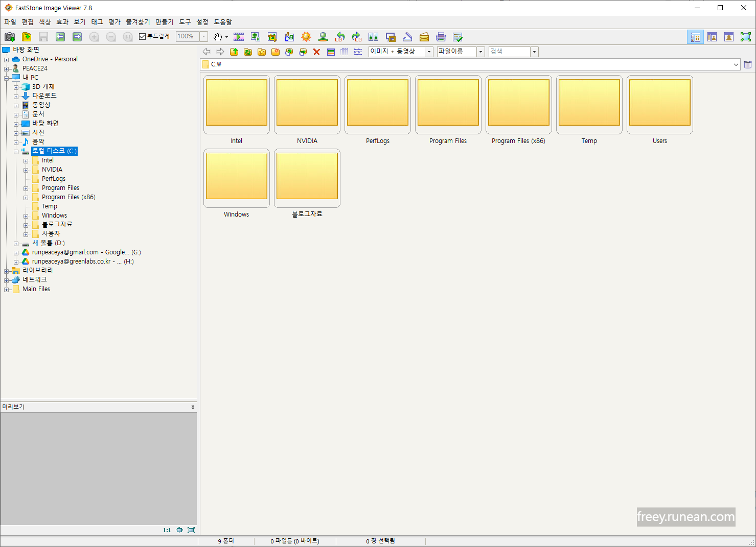
Task: Click the zoom out minus icon
Action: [111, 37]
